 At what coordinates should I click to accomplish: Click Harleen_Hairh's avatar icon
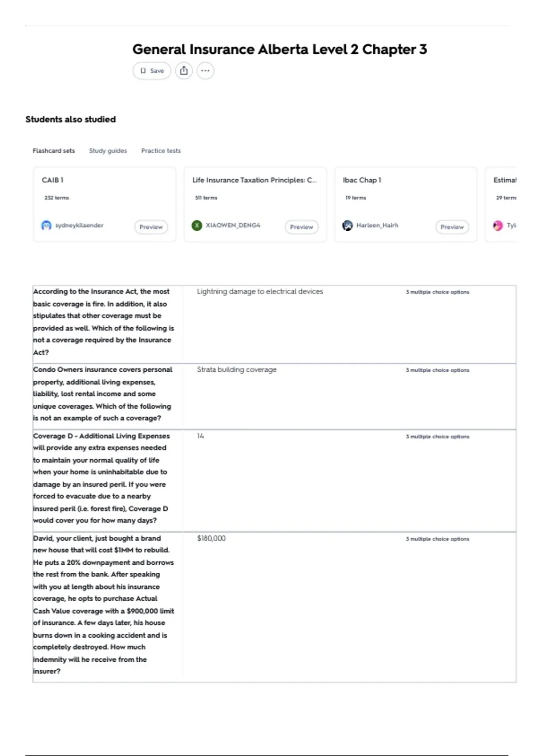coord(348,225)
